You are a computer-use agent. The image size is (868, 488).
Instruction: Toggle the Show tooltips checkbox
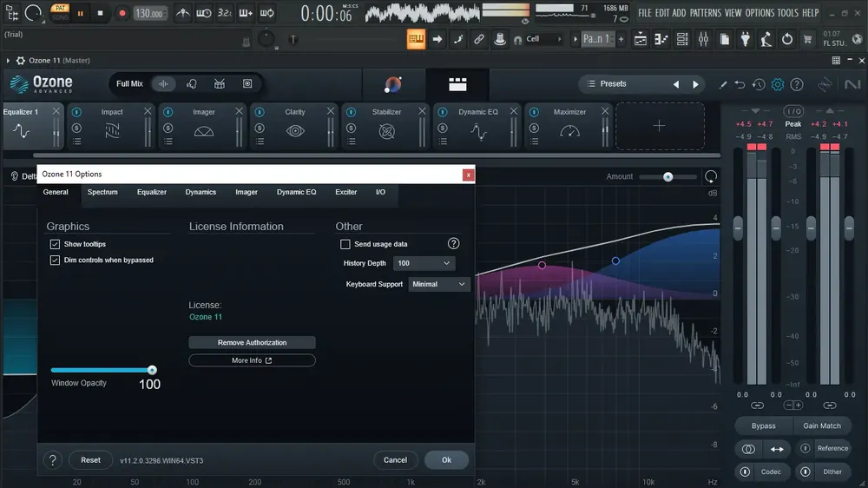tap(55, 244)
